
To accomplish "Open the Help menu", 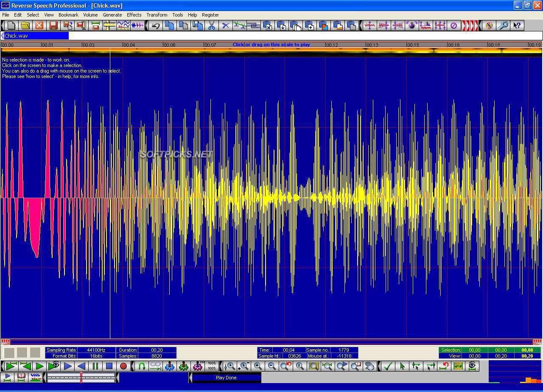I will click(192, 15).
